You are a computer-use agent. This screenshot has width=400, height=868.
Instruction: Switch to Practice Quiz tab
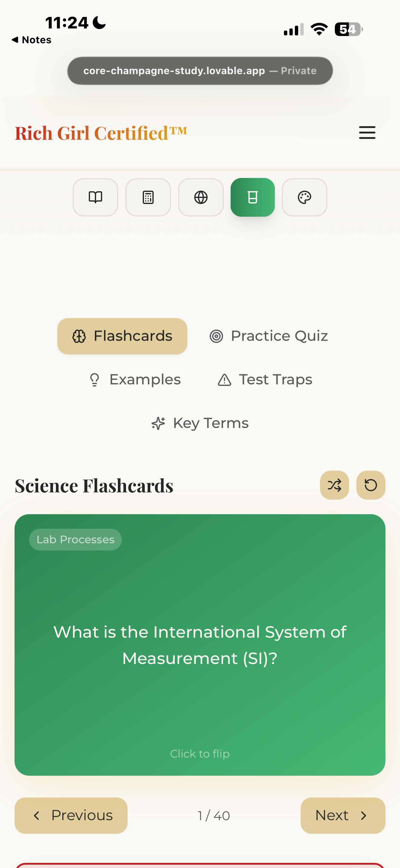(x=269, y=336)
